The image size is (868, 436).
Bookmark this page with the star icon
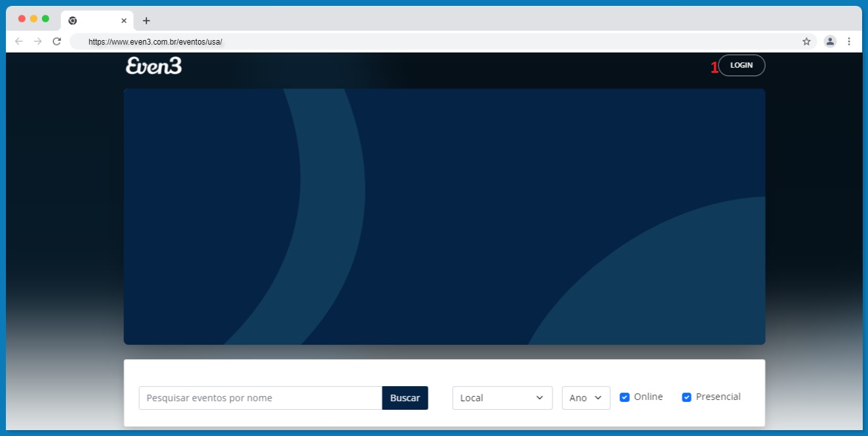(806, 41)
